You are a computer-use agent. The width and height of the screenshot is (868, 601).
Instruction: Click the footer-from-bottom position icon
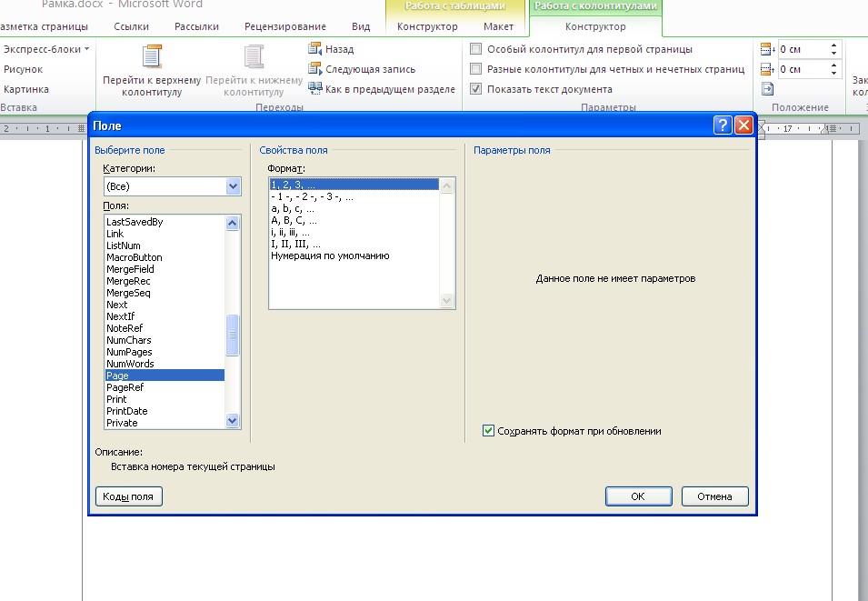pyautogui.click(x=767, y=69)
